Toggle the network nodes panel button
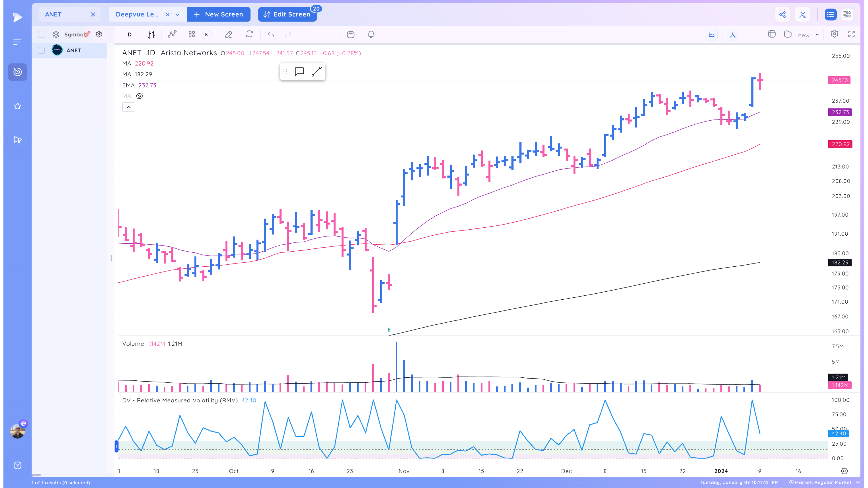Screen dimensions: 868x488 (733, 34)
